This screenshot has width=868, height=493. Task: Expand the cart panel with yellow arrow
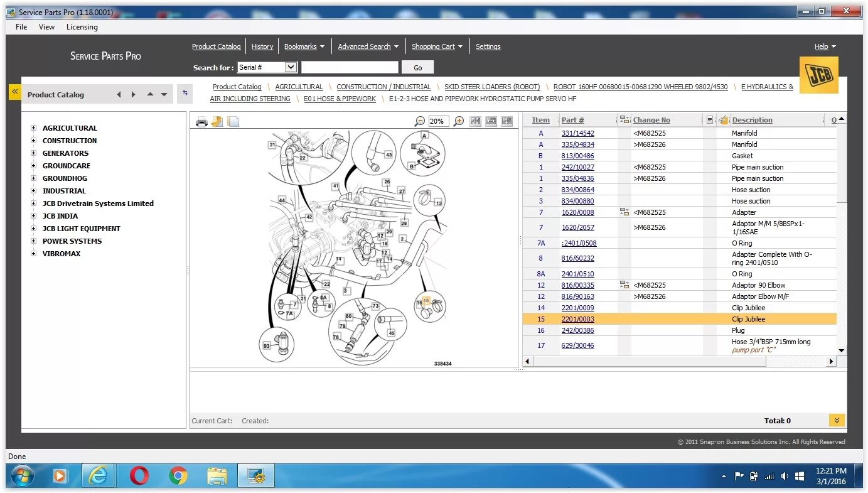click(x=837, y=420)
